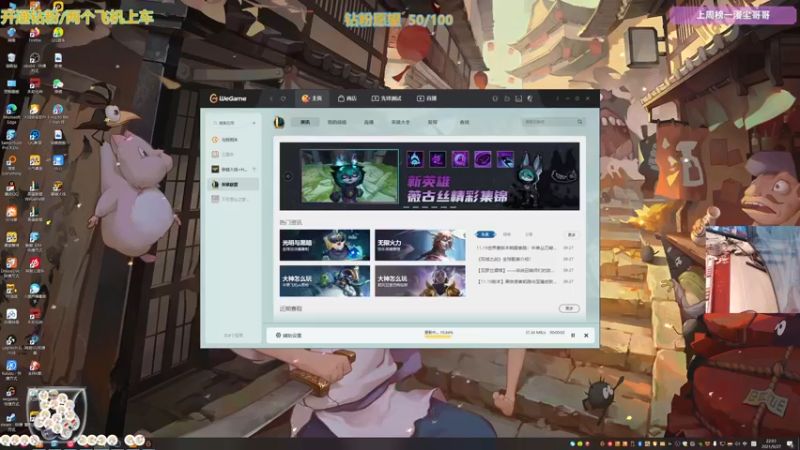
Task: Switch to the 英雄大全 heroes sub-tab
Action: pos(401,122)
